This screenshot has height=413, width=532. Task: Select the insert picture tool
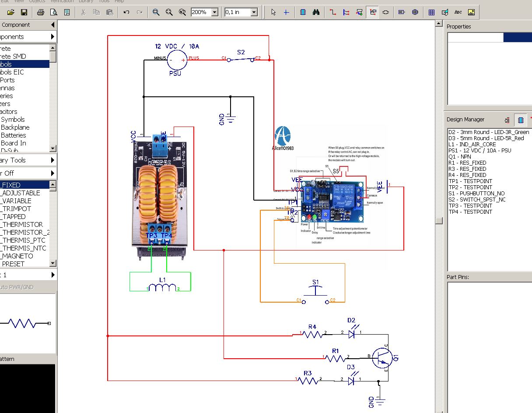click(x=471, y=12)
